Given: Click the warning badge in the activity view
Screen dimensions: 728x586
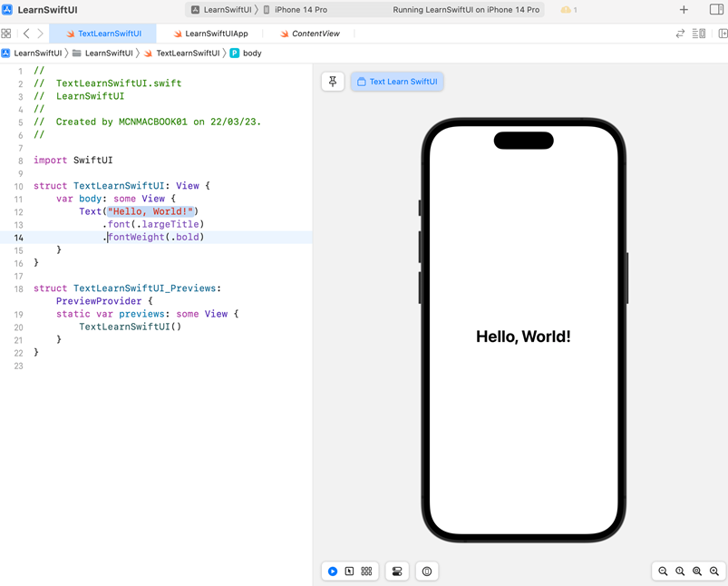Looking at the screenshot, I should tap(567, 10).
